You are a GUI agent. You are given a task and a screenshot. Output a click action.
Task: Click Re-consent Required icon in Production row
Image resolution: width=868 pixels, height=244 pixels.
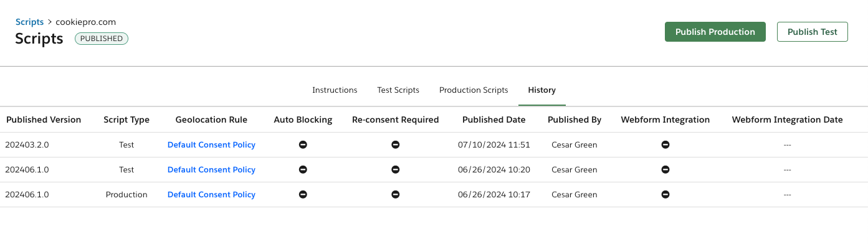coord(395,194)
